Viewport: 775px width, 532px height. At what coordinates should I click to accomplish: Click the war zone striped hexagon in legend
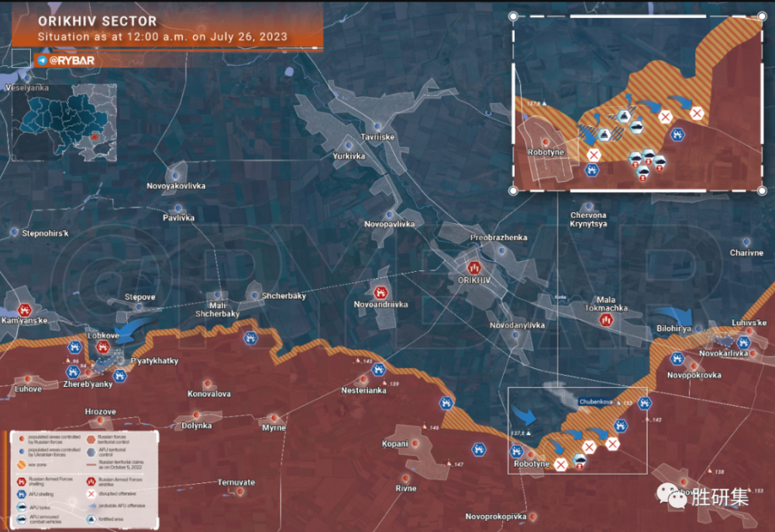21,465
